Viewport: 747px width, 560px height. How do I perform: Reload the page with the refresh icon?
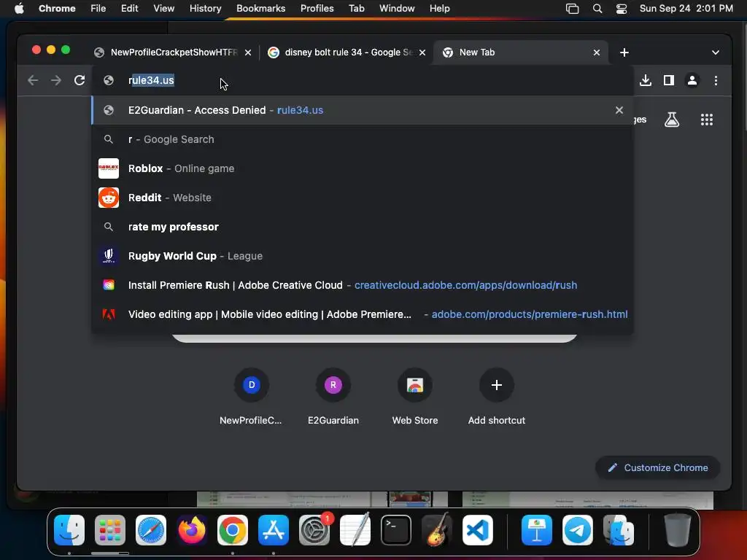[80, 80]
